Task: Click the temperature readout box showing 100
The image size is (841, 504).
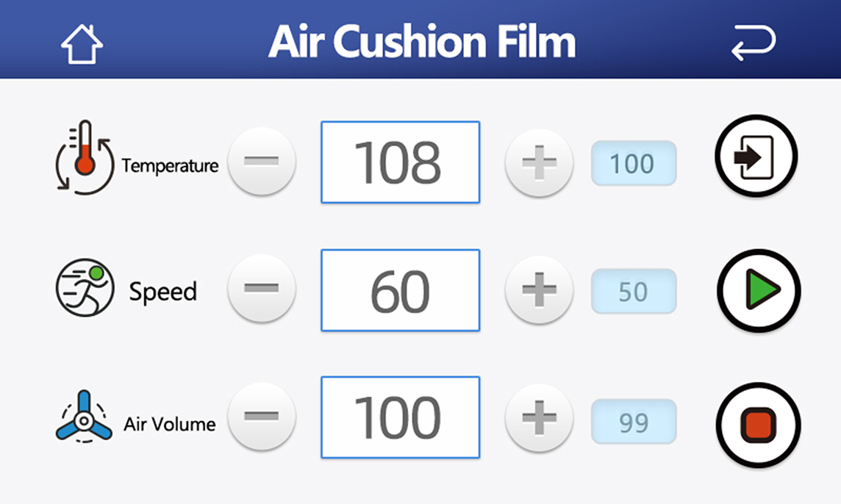Action: pos(633,163)
